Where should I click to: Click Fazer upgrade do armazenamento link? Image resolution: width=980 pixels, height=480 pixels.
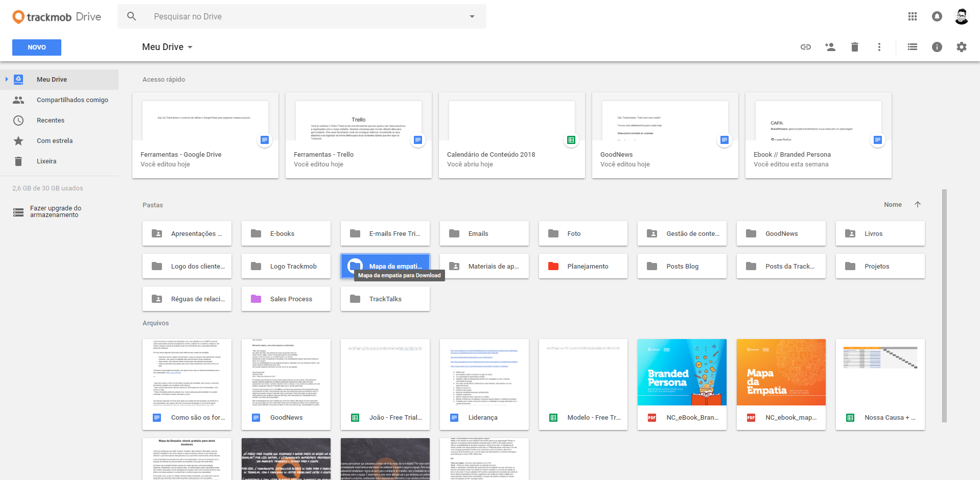click(55, 211)
